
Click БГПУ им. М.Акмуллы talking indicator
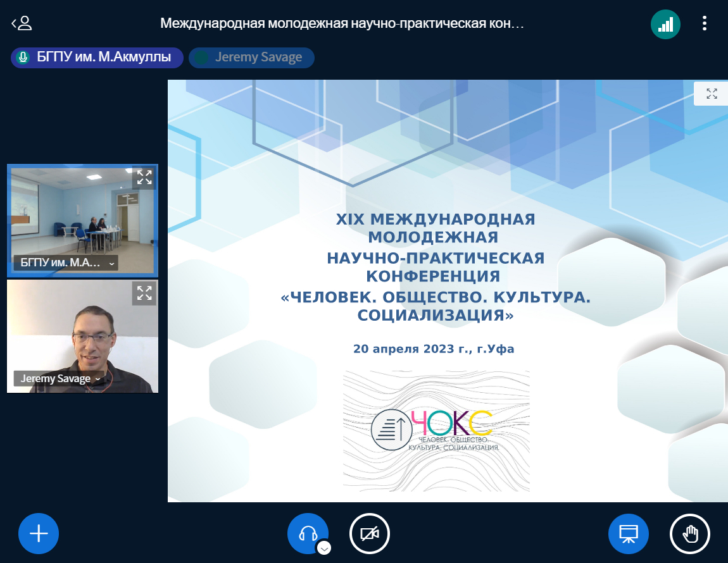coord(97,58)
